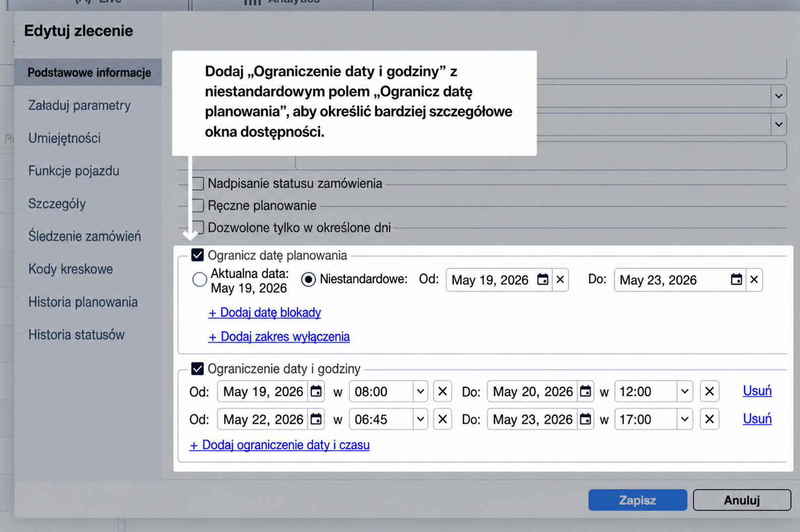Viewport: 800px width, 532px height.
Task: Clear the 12:00 end time
Action: 709,391
